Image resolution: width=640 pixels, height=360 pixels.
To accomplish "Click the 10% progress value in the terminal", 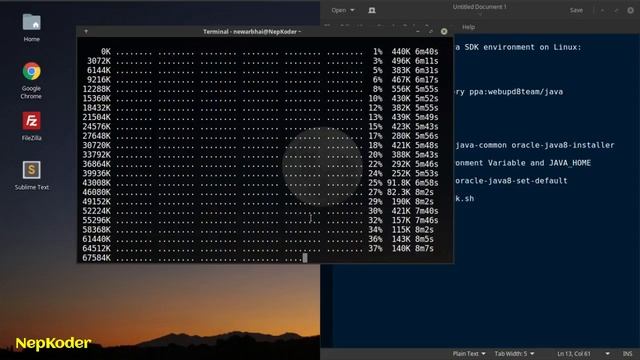I will [376, 98].
